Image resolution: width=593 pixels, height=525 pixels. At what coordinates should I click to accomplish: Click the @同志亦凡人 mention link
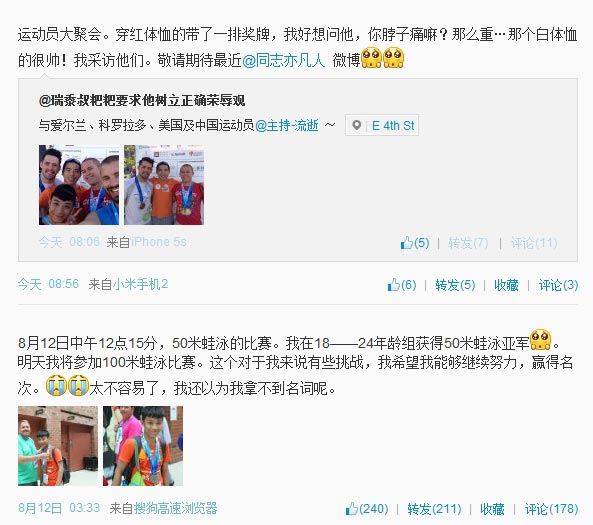(x=283, y=60)
